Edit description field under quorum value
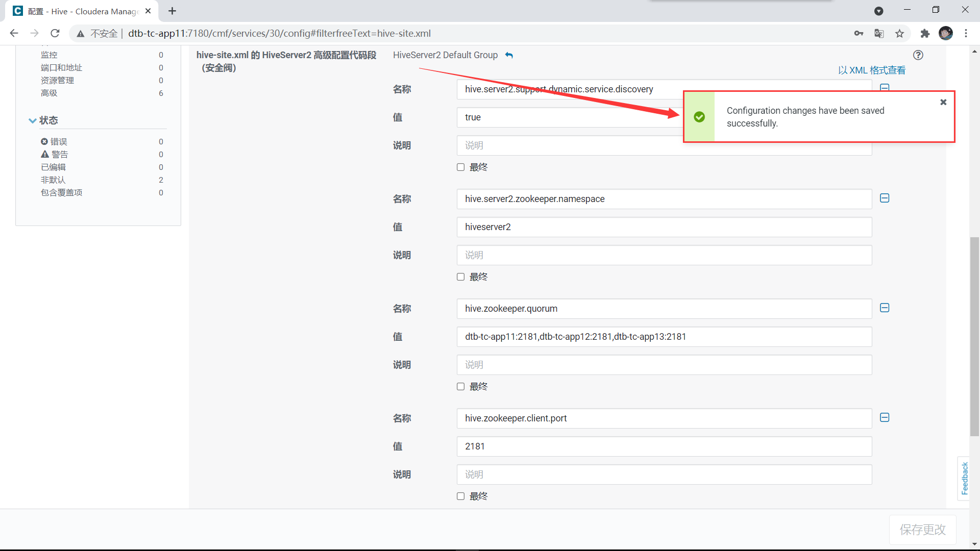The width and height of the screenshot is (980, 551). [x=664, y=365]
